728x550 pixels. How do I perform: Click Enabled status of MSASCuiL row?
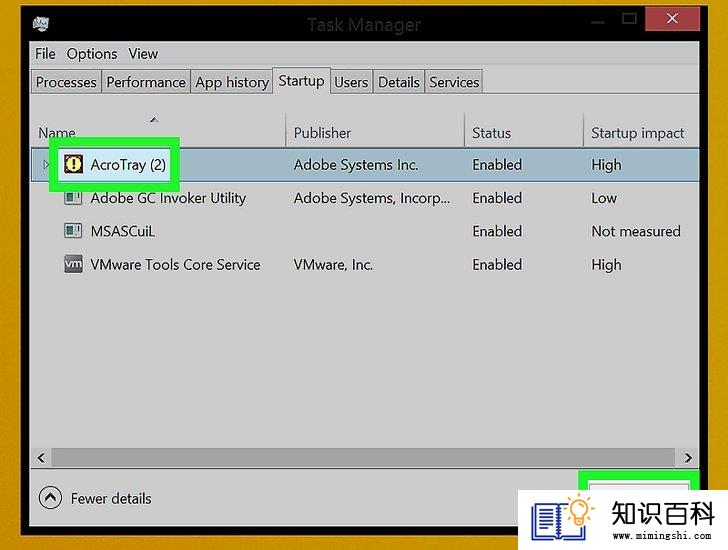[497, 231]
